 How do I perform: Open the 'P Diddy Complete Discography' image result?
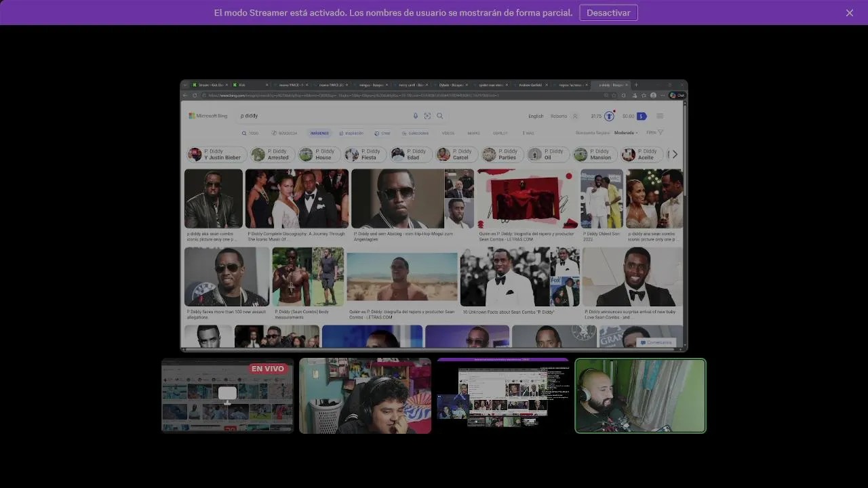point(297,199)
